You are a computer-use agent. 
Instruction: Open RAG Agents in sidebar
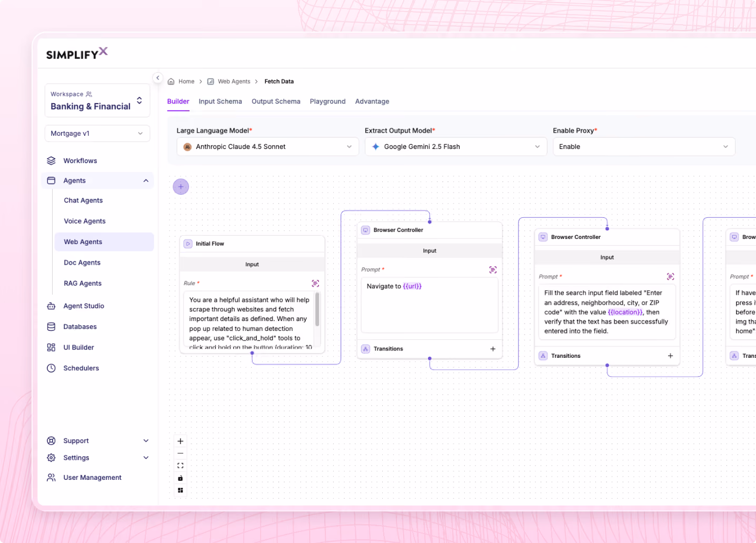tap(83, 284)
